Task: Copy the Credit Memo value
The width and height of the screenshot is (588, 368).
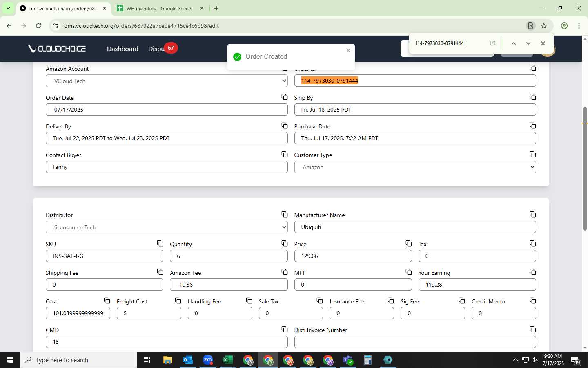Action: click(532, 301)
